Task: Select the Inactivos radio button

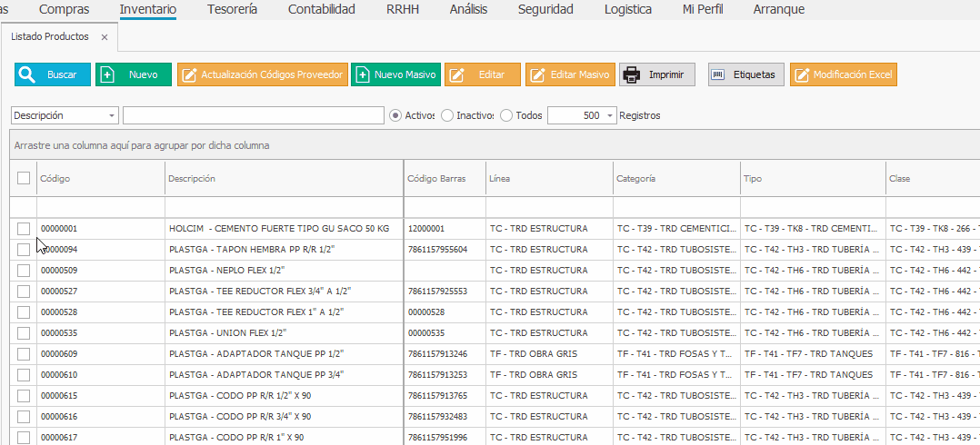Action: 447,115
